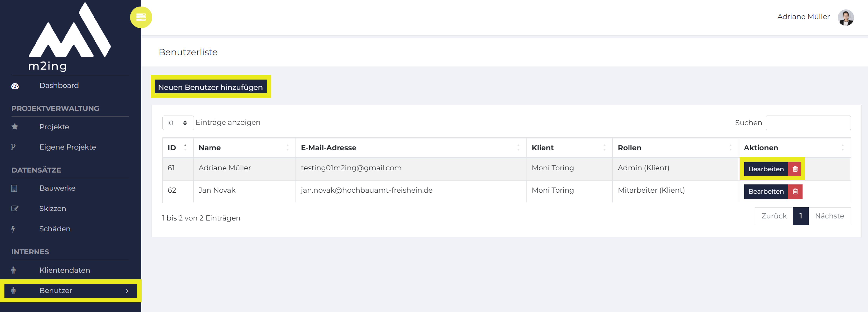868x312 pixels.
Task: Click ID 62 cell
Action: point(178,192)
